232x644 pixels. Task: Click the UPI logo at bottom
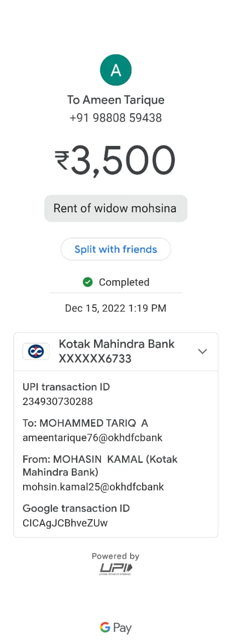pos(115,569)
